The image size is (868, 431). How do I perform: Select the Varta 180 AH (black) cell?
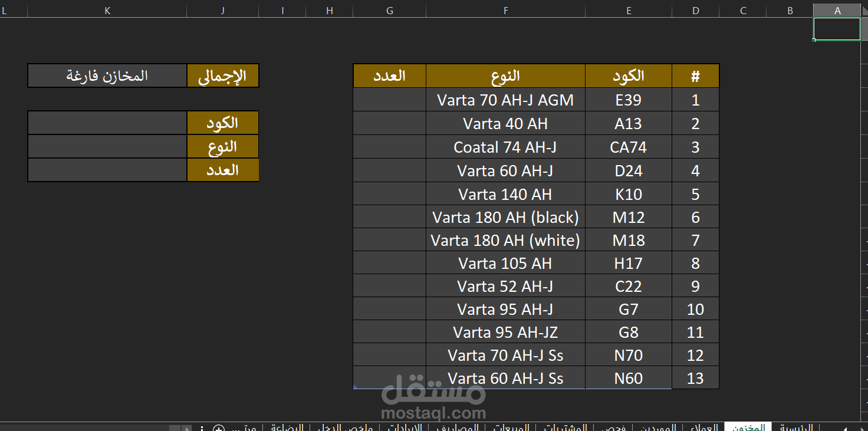505,217
